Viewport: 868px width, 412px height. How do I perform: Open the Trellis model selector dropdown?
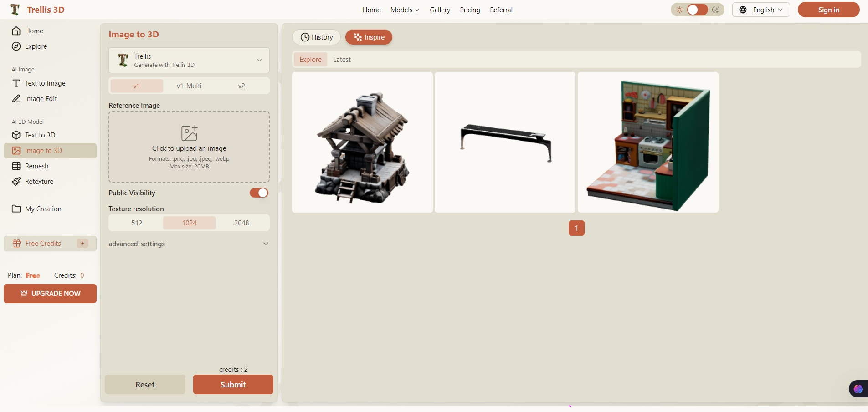point(189,61)
